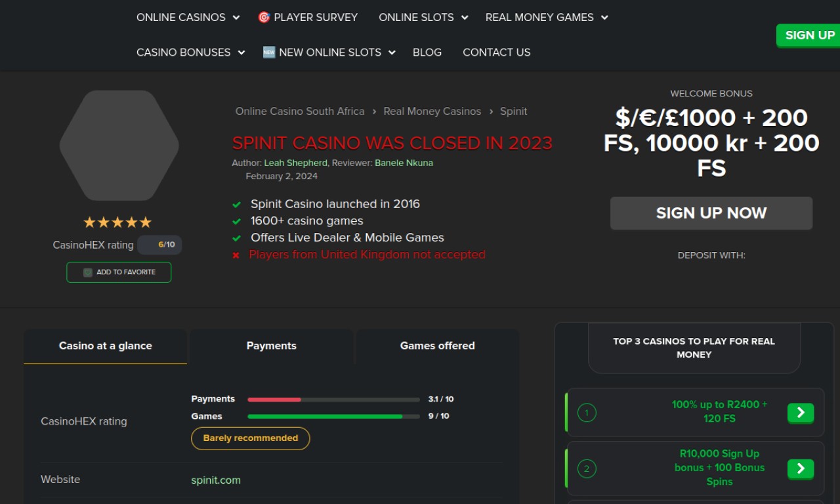Click the Games rating bar 9/10
Image resolution: width=840 pixels, height=504 pixels.
333,416
